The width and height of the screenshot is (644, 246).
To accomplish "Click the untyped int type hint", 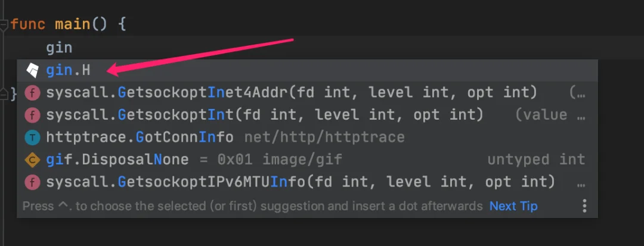I will 536,160.
